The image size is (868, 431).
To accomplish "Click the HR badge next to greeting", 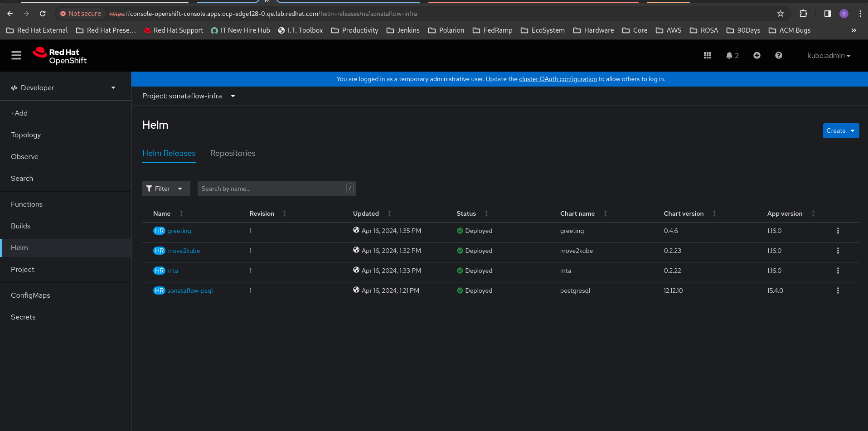I will coord(159,231).
